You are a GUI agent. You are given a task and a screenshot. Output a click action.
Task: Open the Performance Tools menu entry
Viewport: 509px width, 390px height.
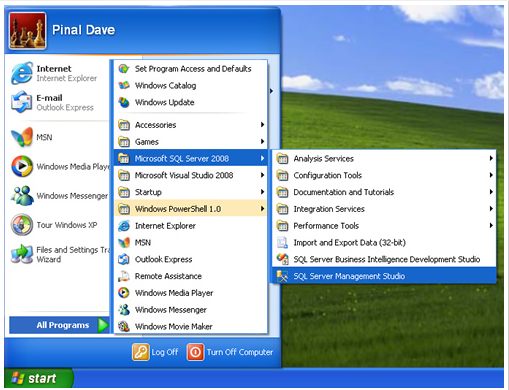coord(384,226)
